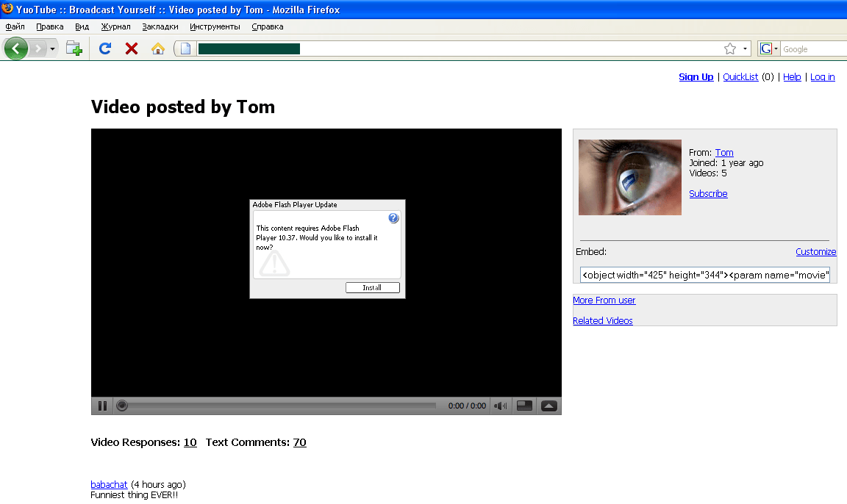The width and height of the screenshot is (847, 504).
Task: Open the Файл menu
Action: (15, 26)
